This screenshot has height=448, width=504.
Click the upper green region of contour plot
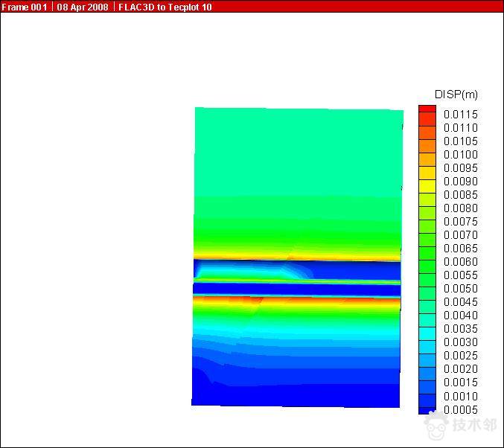[298, 149]
